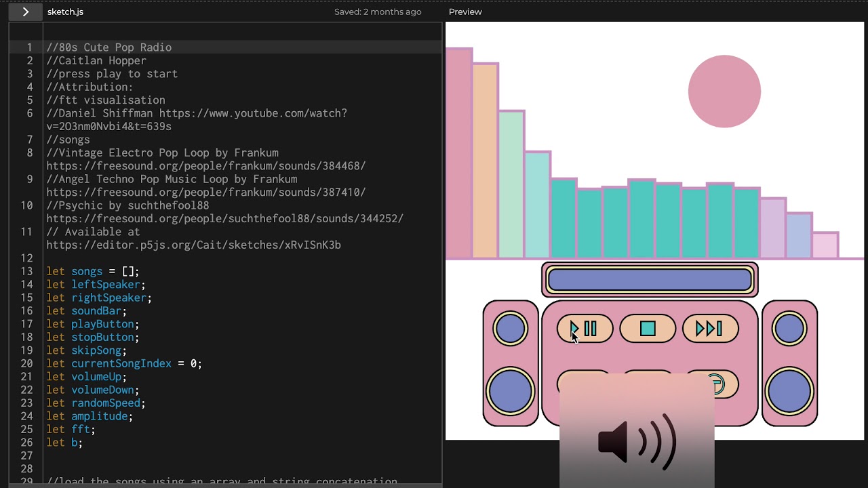Click the freesound URL ending in 384468/
The image size is (868, 488).
point(205,166)
